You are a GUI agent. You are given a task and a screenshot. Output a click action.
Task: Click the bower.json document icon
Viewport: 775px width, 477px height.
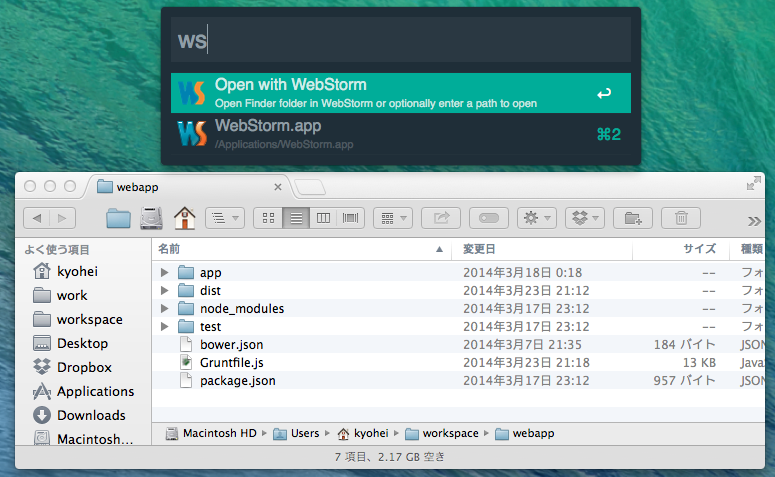186,345
